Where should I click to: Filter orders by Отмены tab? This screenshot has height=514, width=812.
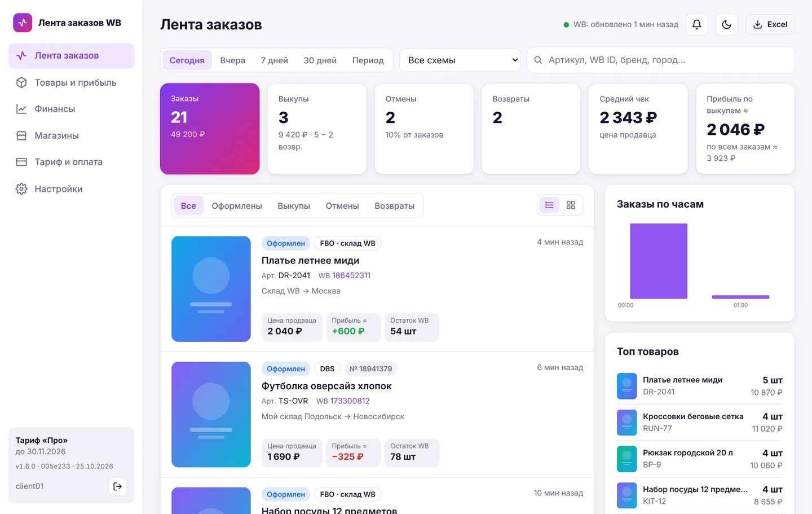342,206
